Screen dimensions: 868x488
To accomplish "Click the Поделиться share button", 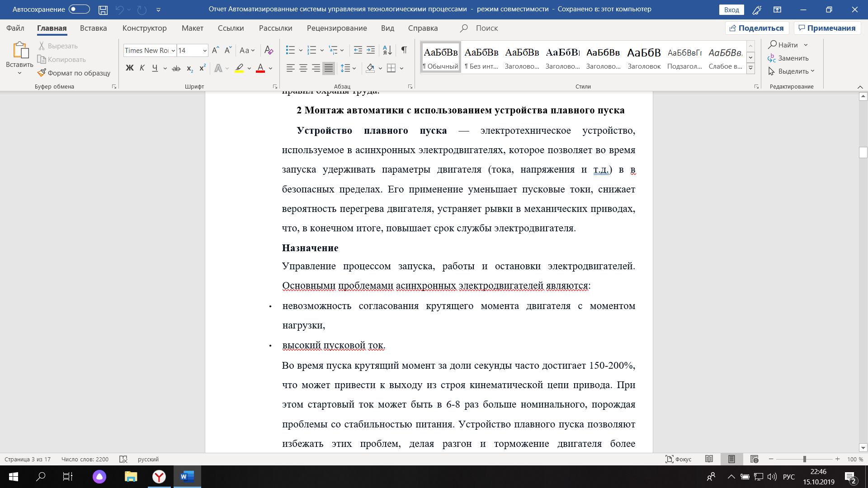I will [x=757, y=28].
